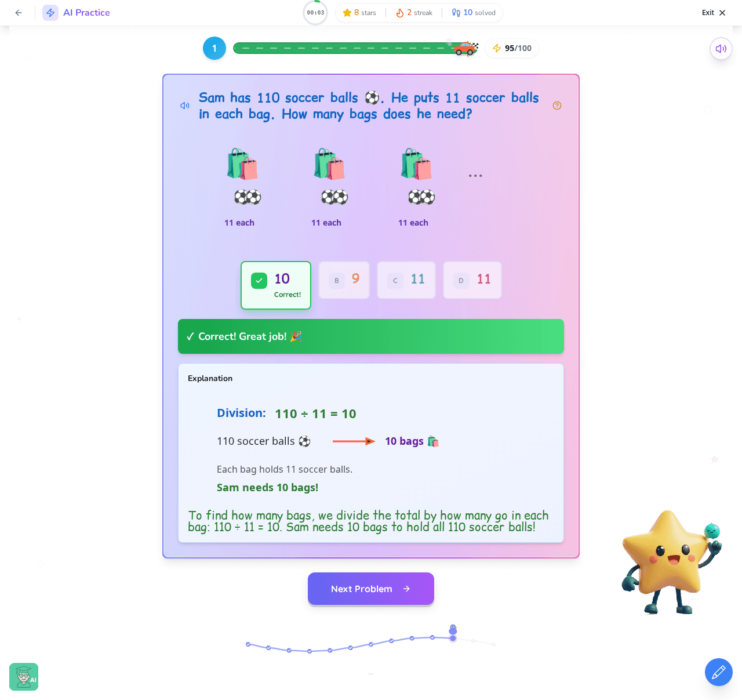This screenshot has width=742, height=700.
Task: Click the Sam needs 10 bags! text
Action: click(x=267, y=488)
